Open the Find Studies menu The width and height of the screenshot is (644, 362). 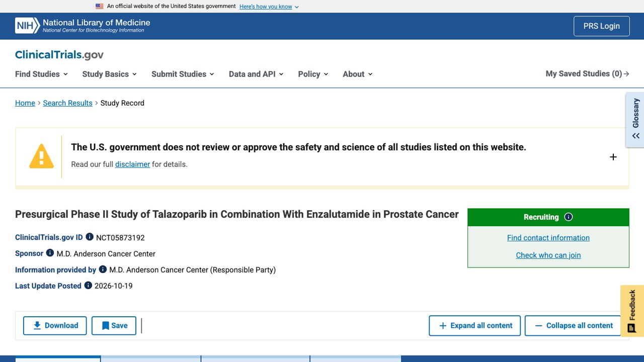[x=41, y=74]
